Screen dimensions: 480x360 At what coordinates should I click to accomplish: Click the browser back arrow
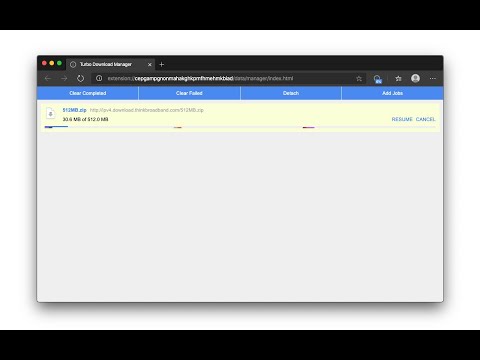coord(48,78)
